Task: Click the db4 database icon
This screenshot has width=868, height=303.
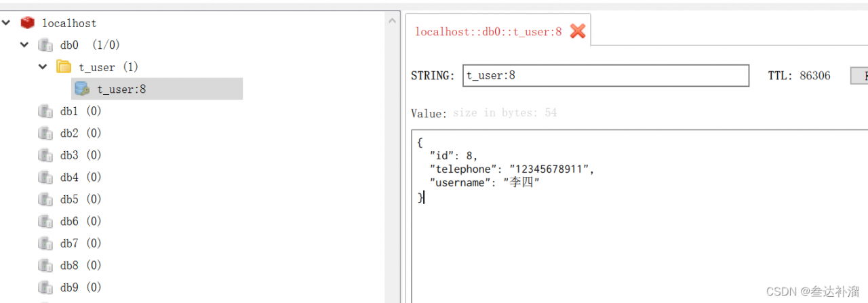Action: tap(45, 177)
